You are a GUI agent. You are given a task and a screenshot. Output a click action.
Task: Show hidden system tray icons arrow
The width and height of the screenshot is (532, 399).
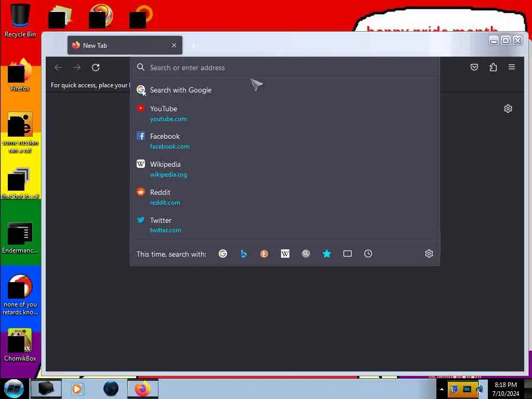tap(442, 389)
